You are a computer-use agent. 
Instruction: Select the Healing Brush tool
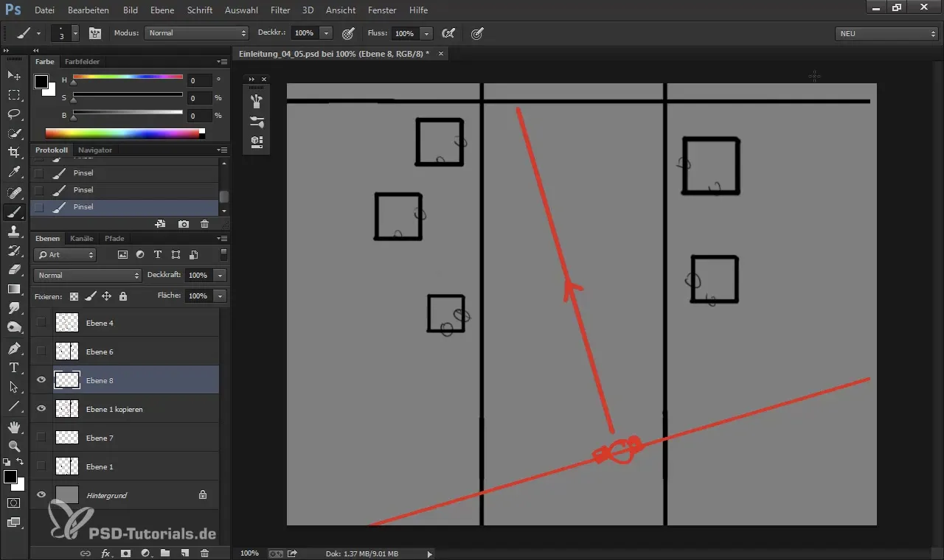[x=14, y=193]
